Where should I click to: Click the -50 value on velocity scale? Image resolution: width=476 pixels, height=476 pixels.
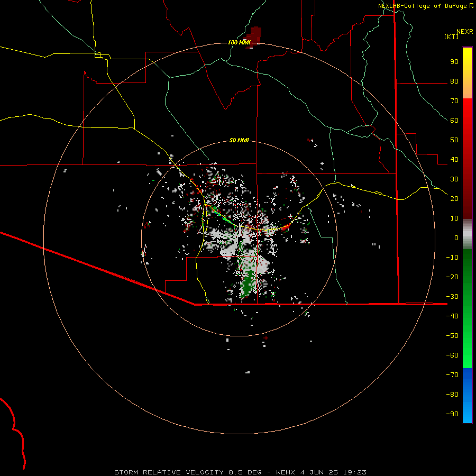point(452,335)
